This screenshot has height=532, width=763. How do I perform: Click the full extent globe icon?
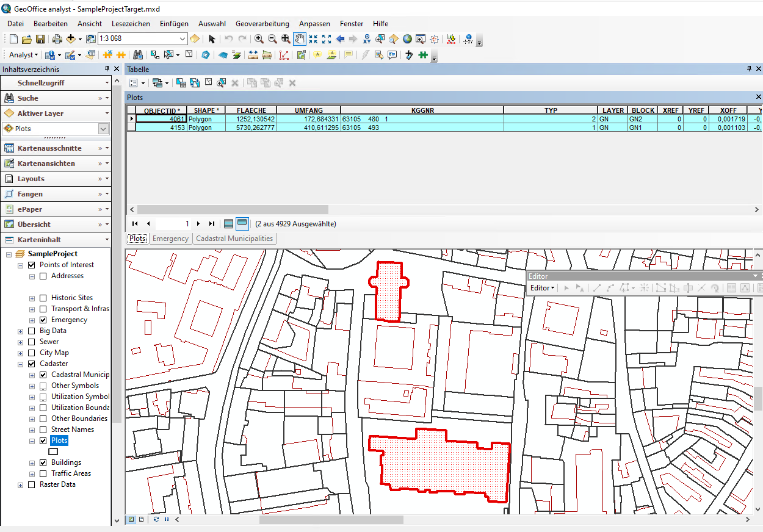(407, 39)
